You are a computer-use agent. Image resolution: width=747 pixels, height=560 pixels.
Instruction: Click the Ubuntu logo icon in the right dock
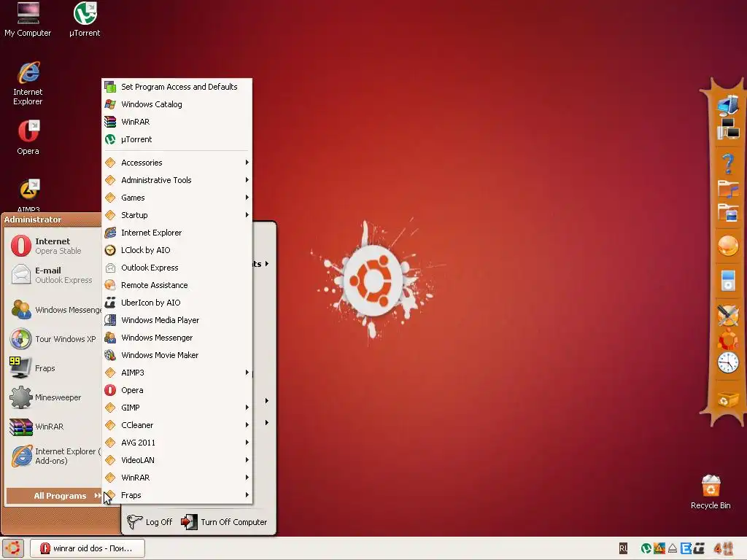coord(728,340)
